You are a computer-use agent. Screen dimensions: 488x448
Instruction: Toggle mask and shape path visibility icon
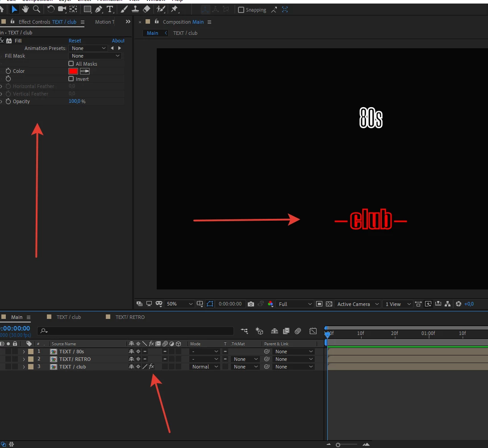pyautogui.click(x=210, y=304)
